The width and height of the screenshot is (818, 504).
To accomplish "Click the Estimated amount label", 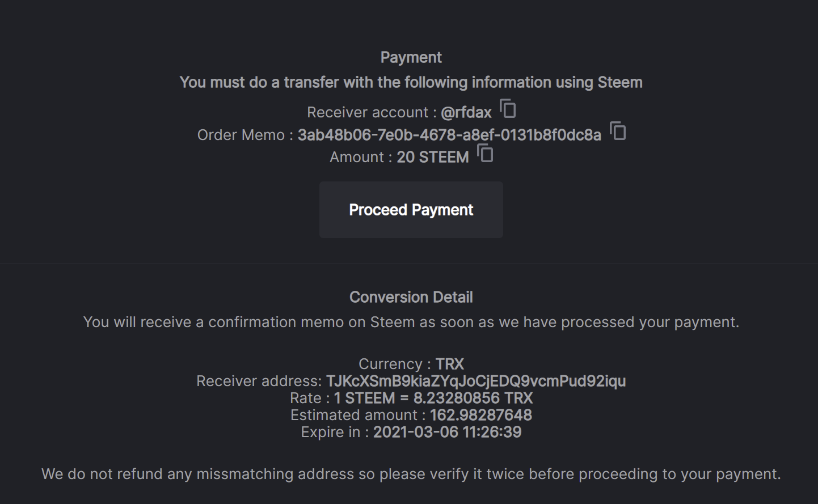I will click(x=354, y=415).
